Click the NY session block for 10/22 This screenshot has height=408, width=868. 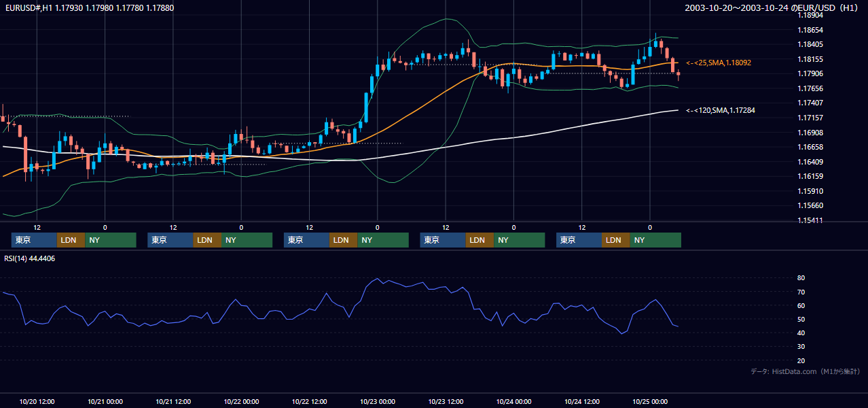click(x=383, y=240)
